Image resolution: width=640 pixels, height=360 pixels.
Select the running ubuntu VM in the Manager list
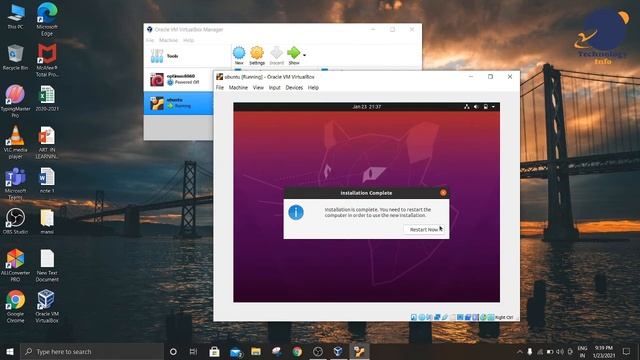(x=178, y=103)
